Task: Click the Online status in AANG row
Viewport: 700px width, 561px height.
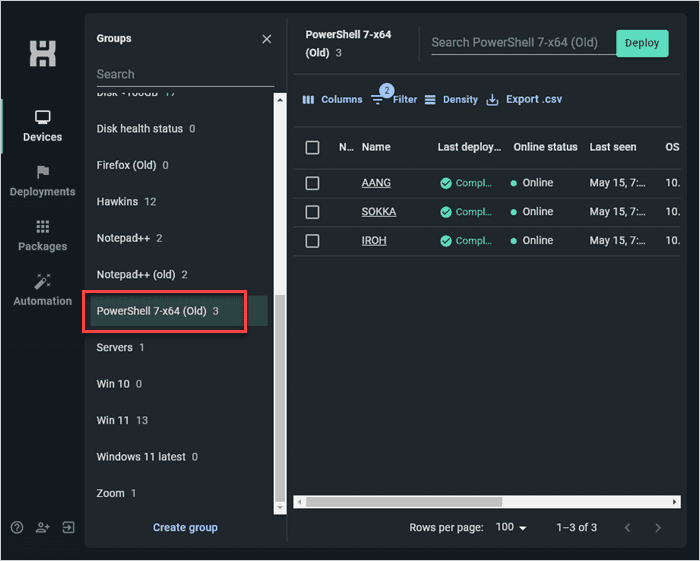Action: [532, 183]
